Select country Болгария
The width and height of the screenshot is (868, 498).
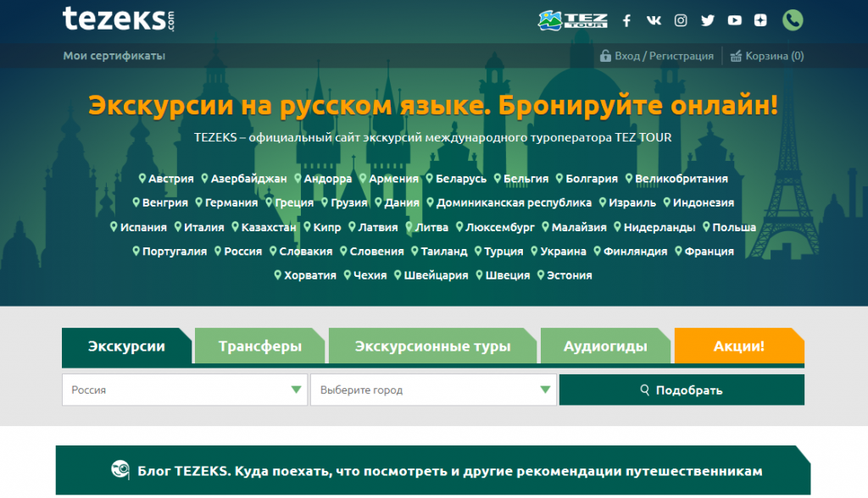click(591, 179)
